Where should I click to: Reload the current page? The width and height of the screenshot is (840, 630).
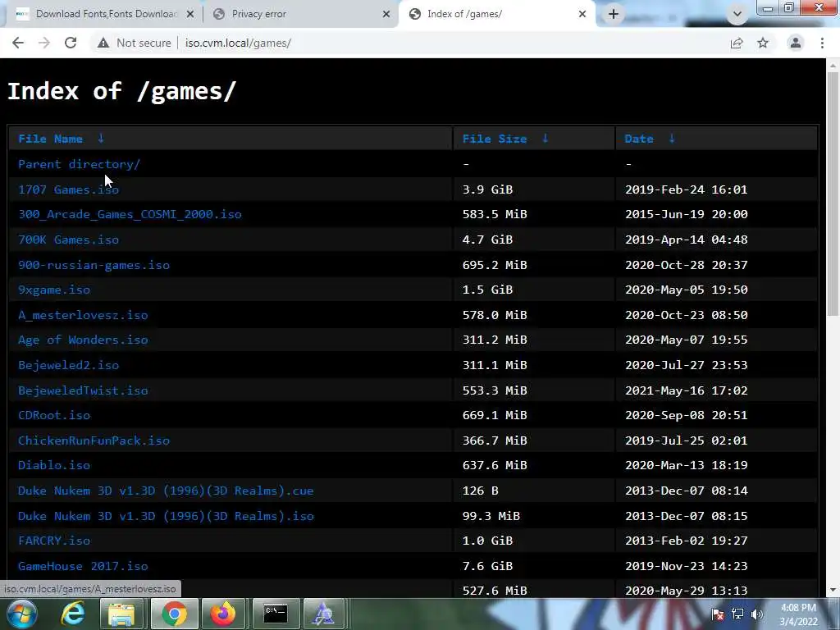(71, 43)
